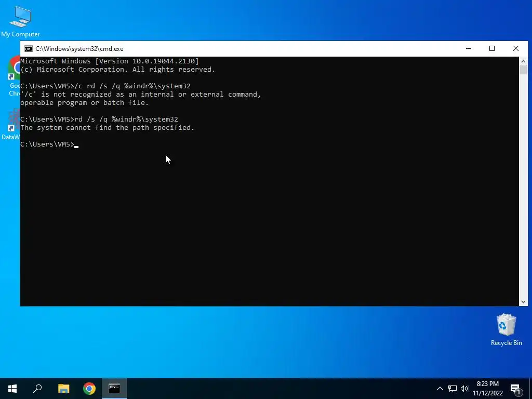
Task: Select the Command Prompt taskbar button
Action: click(115, 389)
